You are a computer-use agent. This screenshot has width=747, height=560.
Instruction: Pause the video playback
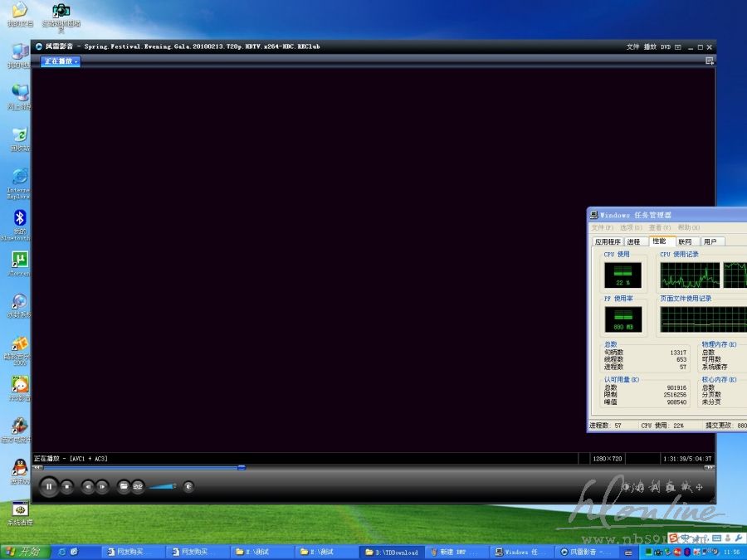point(49,486)
